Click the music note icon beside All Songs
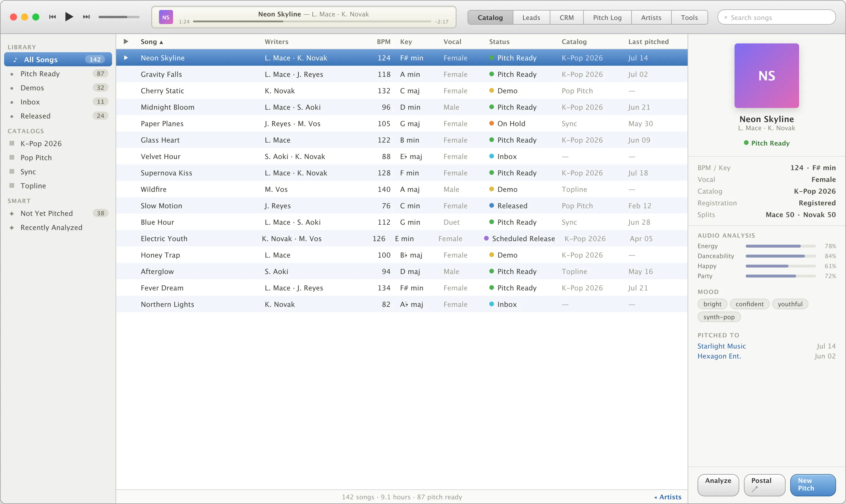The image size is (846, 504). click(x=15, y=60)
